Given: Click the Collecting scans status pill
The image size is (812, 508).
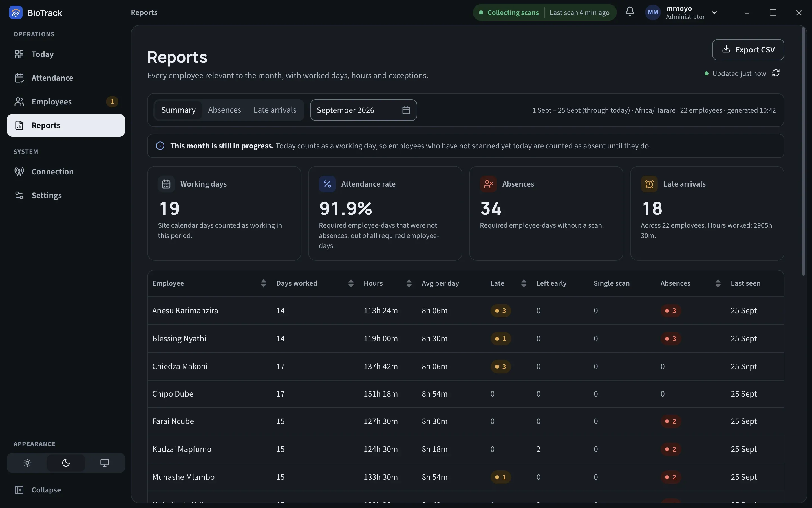Looking at the screenshot, I should pyautogui.click(x=545, y=12).
